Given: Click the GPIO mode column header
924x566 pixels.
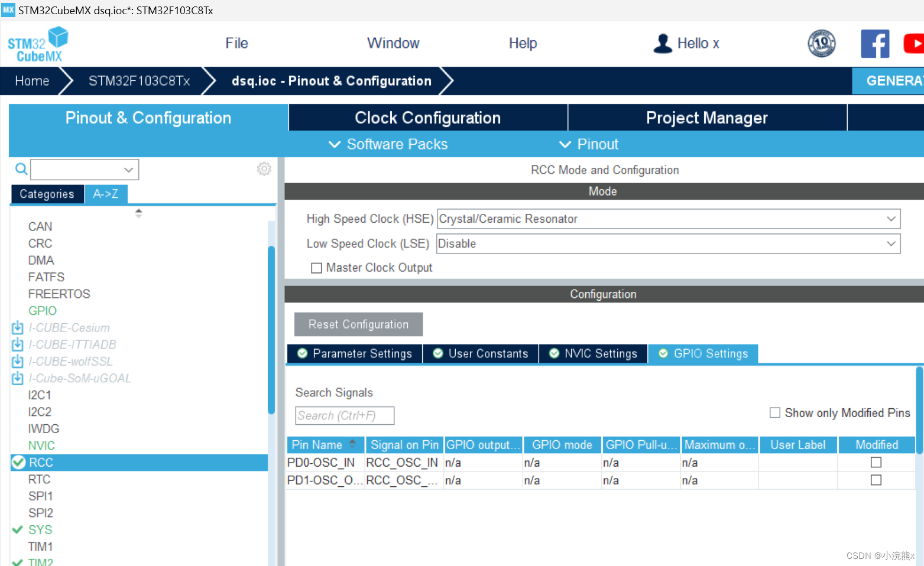Looking at the screenshot, I should 562,445.
